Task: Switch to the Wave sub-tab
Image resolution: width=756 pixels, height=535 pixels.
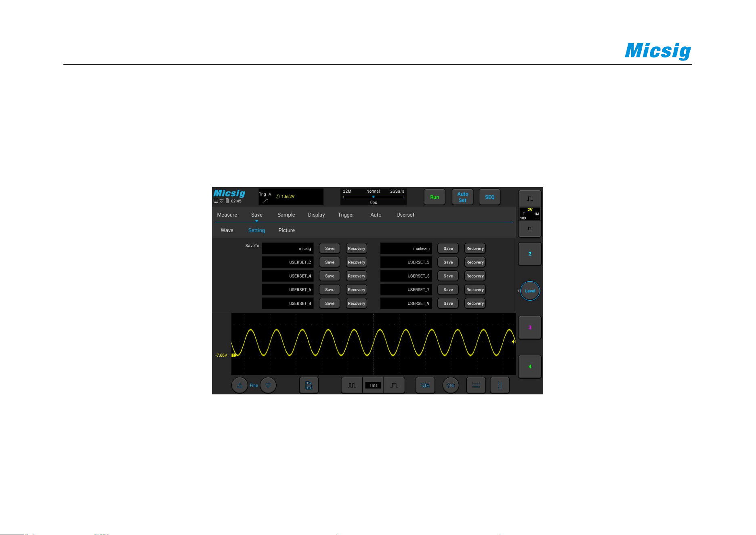Action: click(227, 230)
